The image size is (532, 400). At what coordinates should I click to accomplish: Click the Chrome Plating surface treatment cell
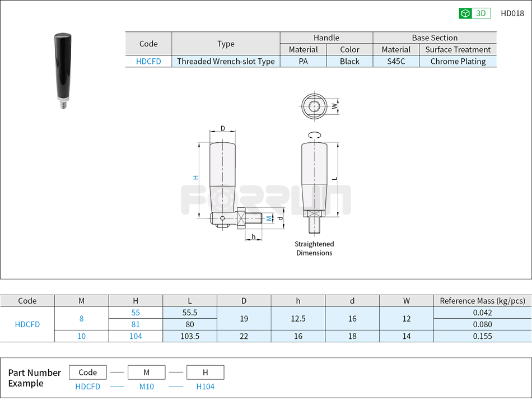point(458,61)
